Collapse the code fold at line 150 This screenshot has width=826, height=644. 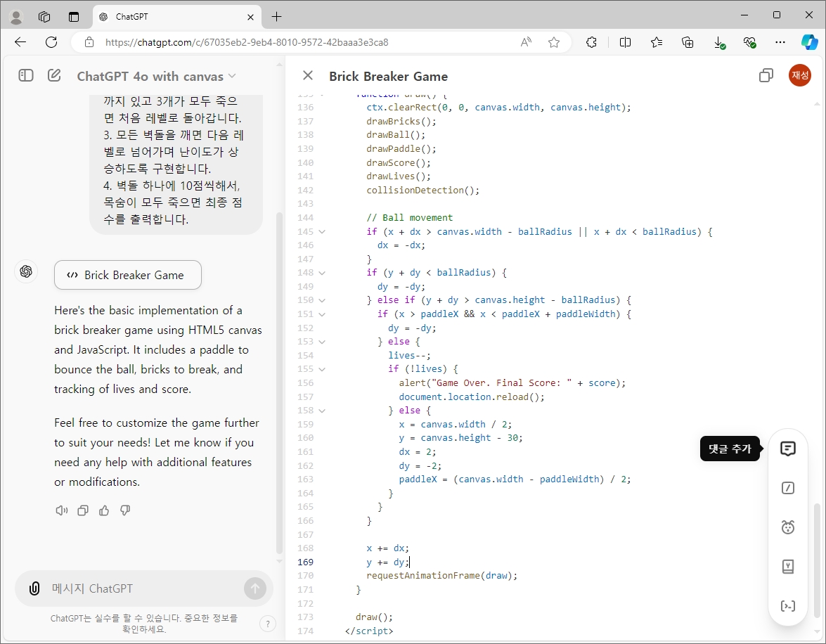(322, 300)
